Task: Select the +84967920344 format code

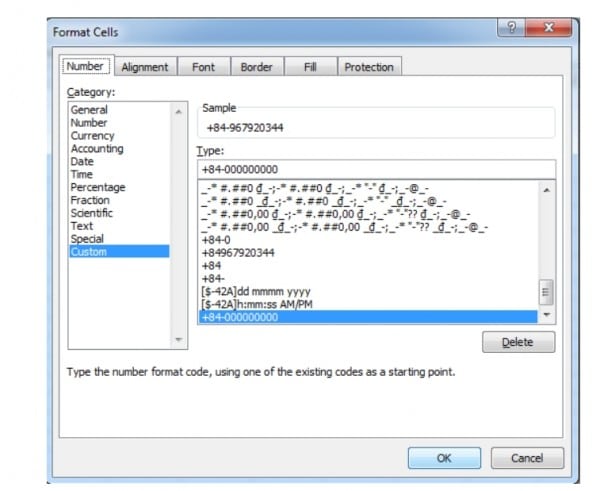Action: [x=368, y=253]
